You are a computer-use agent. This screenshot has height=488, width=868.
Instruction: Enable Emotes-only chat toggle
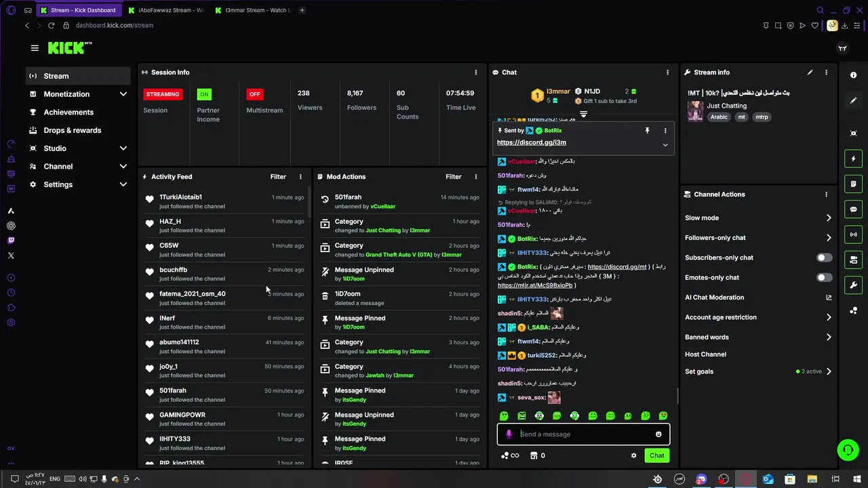tap(824, 277)
